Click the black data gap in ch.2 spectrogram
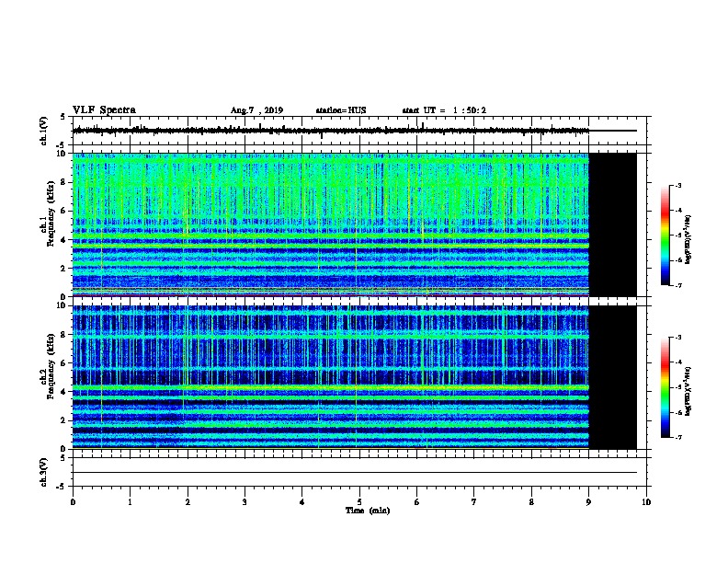 click(612, 377)
